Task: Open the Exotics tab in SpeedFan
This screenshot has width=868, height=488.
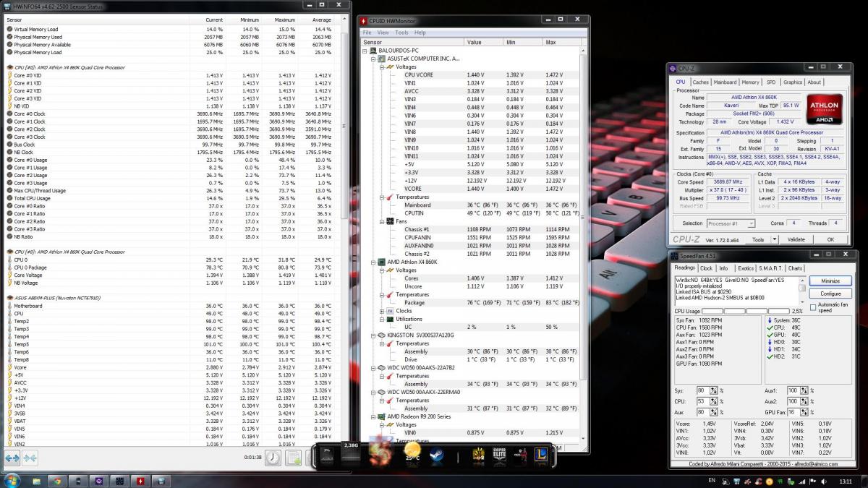Action: click(746, 268)
